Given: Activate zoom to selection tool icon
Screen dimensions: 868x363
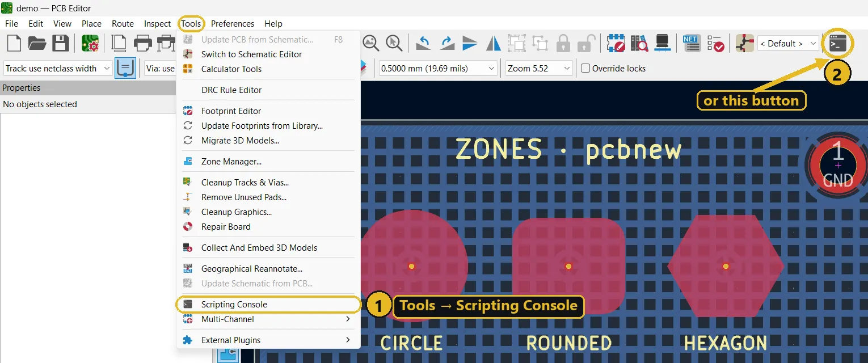Looking at the screenshot, I should (x=394, y=43).
